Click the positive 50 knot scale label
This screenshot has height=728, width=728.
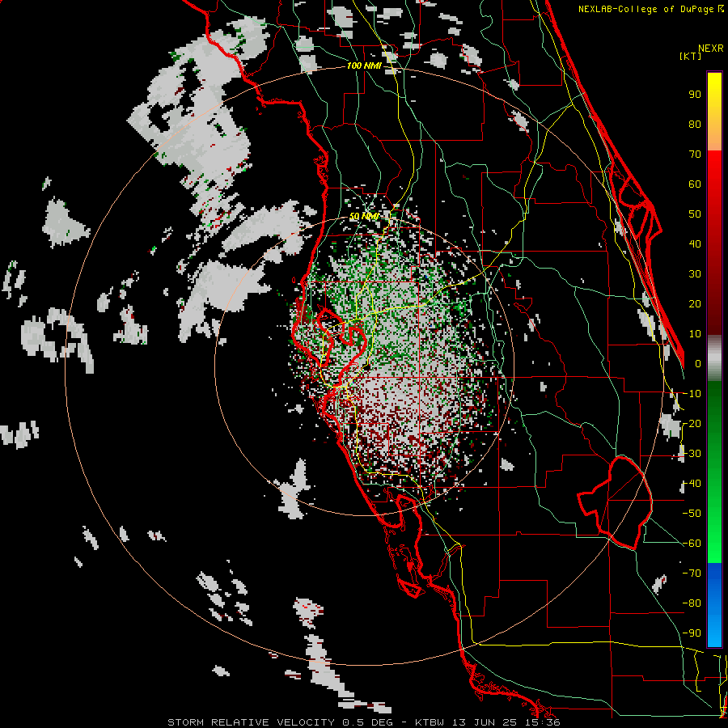coord(695,214)
